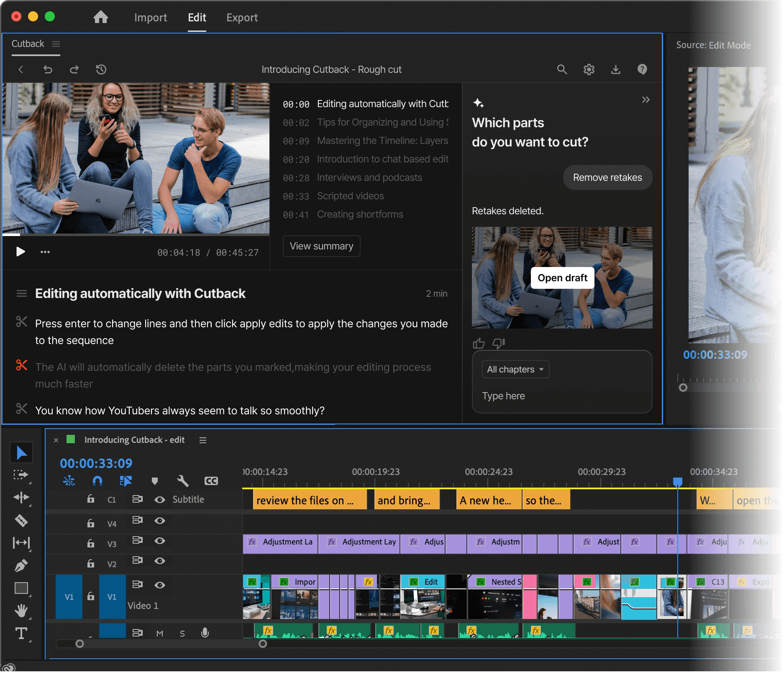Select the Track Select Forward tool
The image size is (784, 678).
click(21, 475)
